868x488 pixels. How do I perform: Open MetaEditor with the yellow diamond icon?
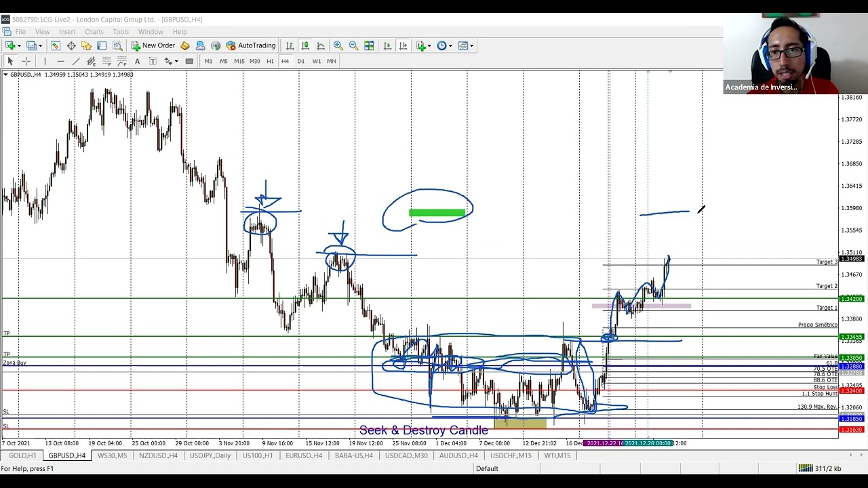click(x=184, y=45)
